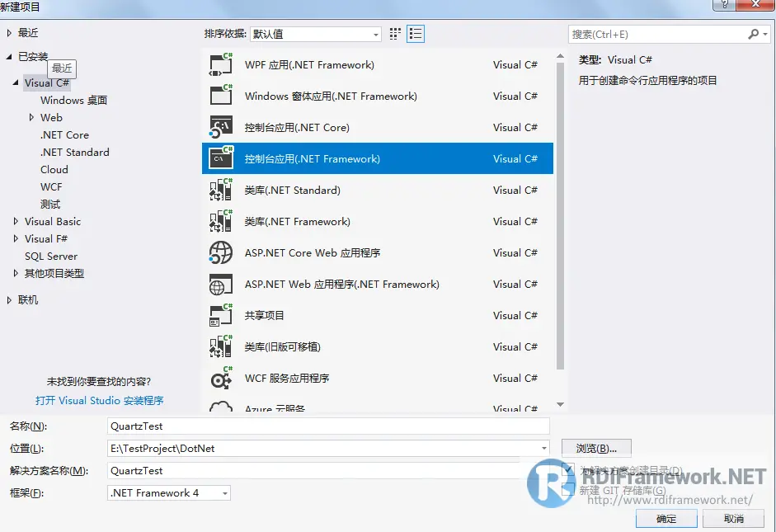Select WCF category in tree

(x=51, y=186)
